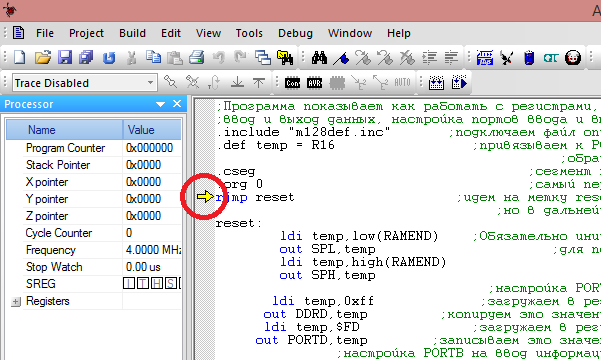This screenshot has width=601, height=360.
Task: Toggle the SREG S flag box
Action: pyautogui.click(x=170, y=284)
